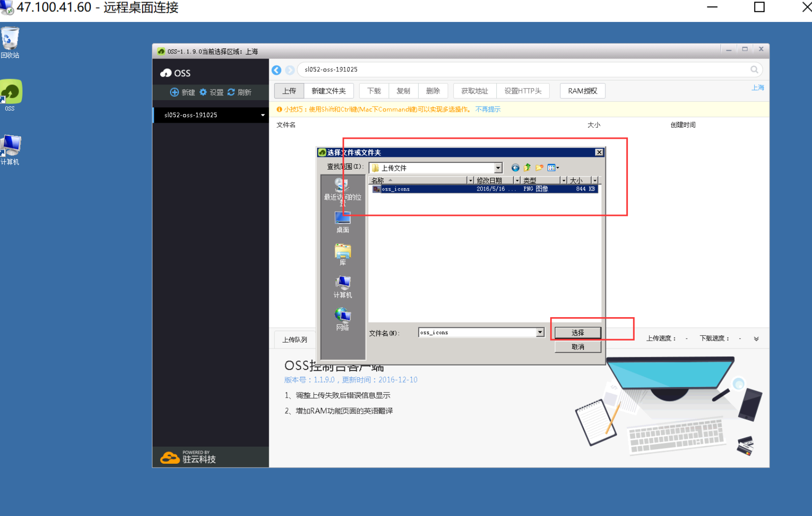Viewport: 812px width, 516px height.
Task: Select Libraries in the dialog sidebar
Action: (x=342, y=255)
